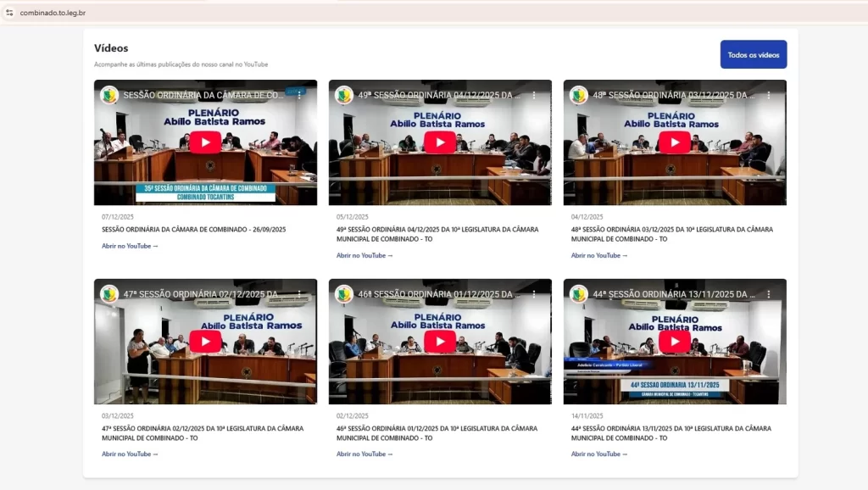868x490 pixels.
Task: Play the SESSÃO ORDINÁRIA DA CÂMARA DE COMBINADO video
Action: pos(205,142)
